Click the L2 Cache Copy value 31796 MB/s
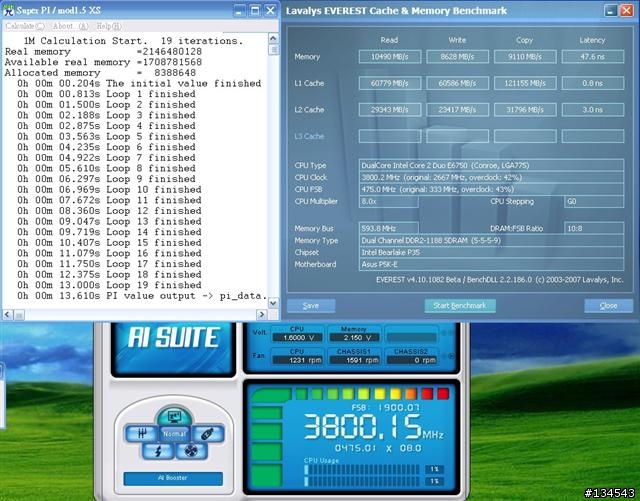Screen dimensions: 640x501 click(525, 110)
